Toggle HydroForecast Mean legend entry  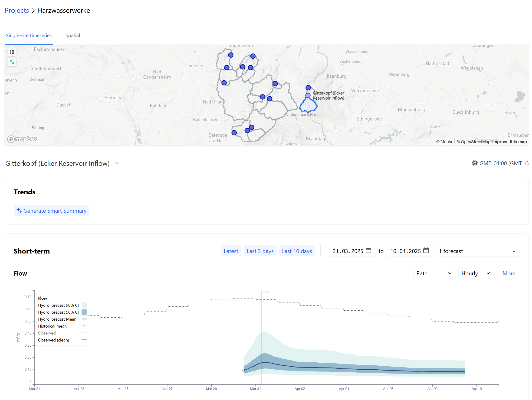pyautogui.click(x=57, y=319)
